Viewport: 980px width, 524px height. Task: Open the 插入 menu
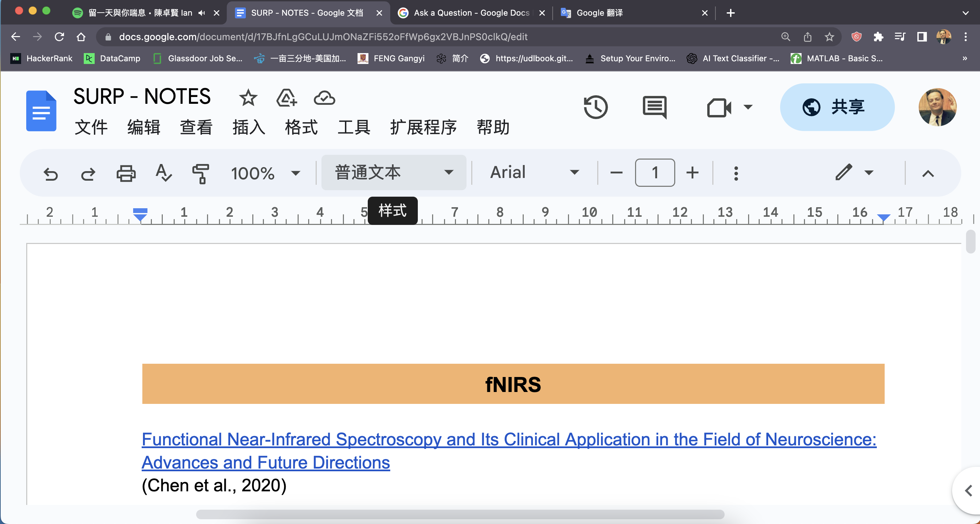(x=249, y=127)
